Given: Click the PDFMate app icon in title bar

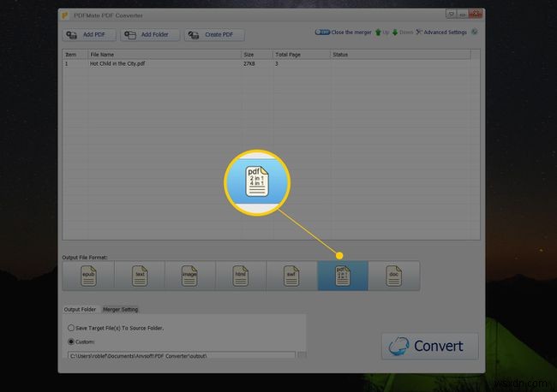Looking at the screenshot, I should [x=65, y=15].
